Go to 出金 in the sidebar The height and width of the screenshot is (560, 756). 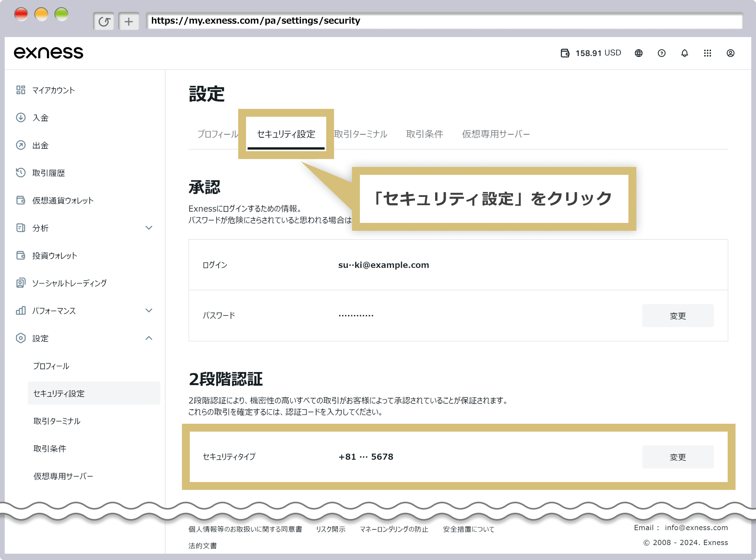(41, 145)
